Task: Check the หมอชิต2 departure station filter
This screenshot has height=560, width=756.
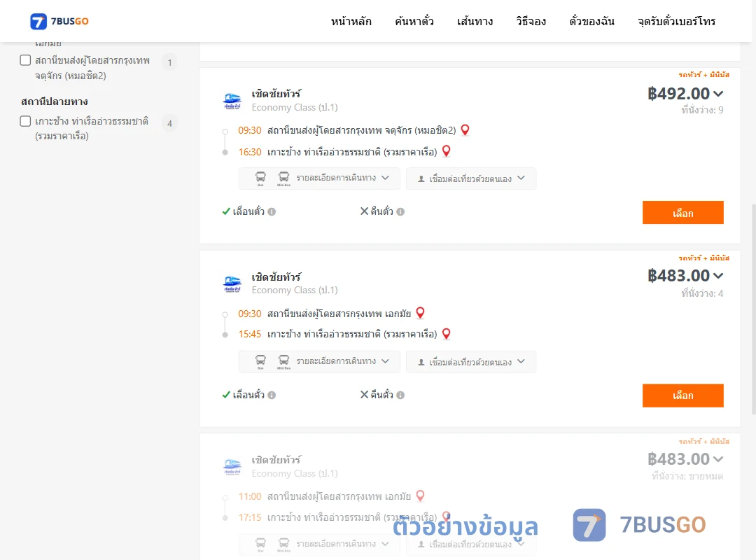Action: tap(25, 60)
